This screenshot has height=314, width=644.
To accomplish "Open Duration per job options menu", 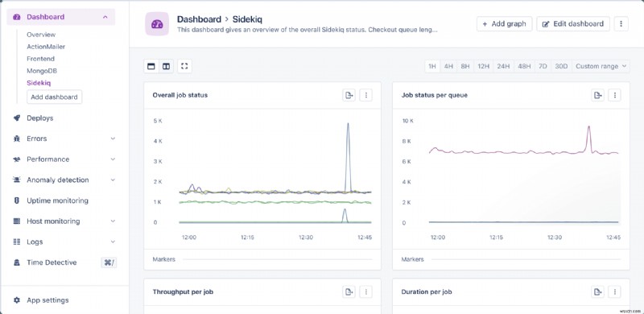I will coord(615,291).
